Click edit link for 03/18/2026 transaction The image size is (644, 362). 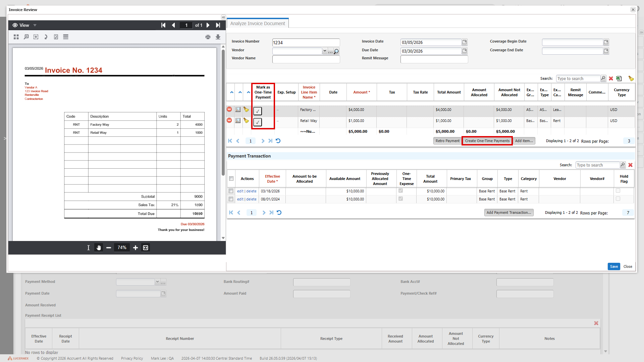[240, 191]
